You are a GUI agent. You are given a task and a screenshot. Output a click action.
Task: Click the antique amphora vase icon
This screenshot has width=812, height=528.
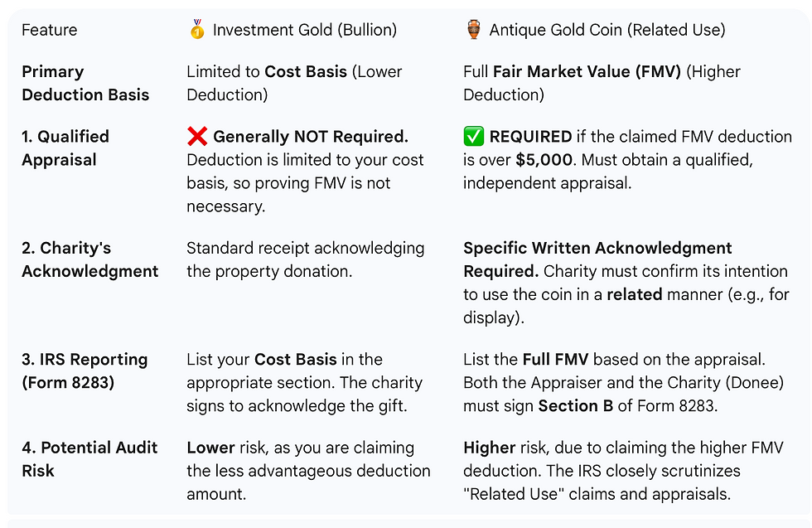pyautogui.click(x=473, y=30)
